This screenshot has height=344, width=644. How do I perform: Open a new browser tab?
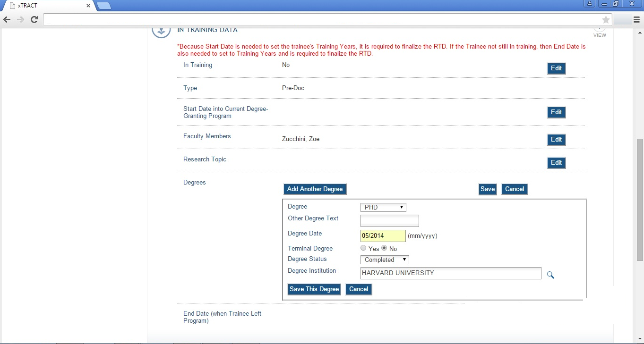[104, 6]
